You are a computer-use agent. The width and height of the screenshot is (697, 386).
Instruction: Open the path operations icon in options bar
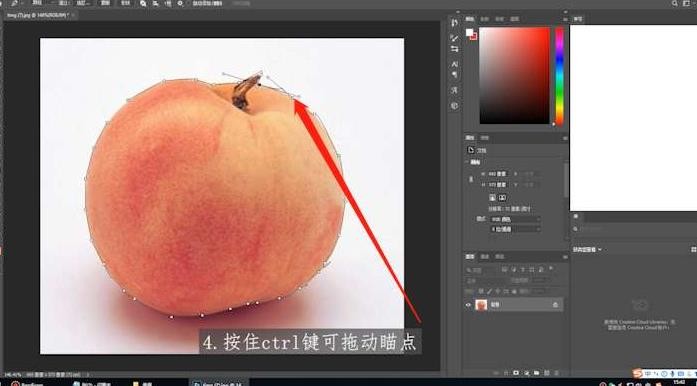143,4
